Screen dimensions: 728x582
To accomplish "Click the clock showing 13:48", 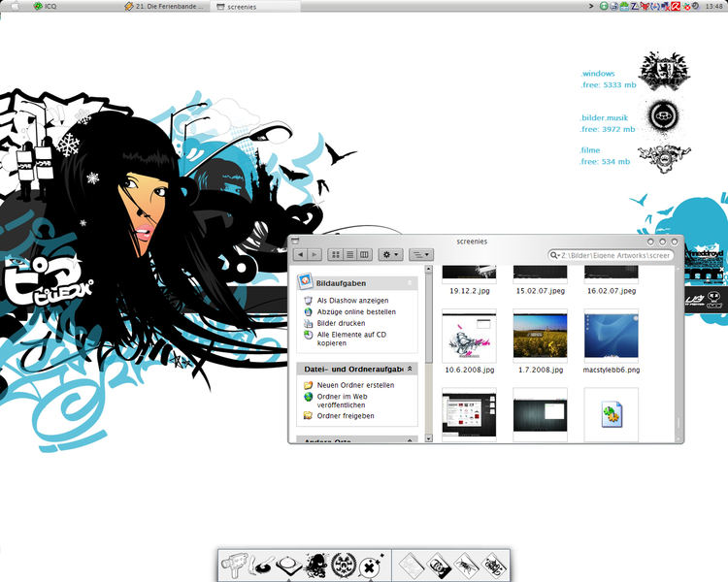I will [713, 6].
